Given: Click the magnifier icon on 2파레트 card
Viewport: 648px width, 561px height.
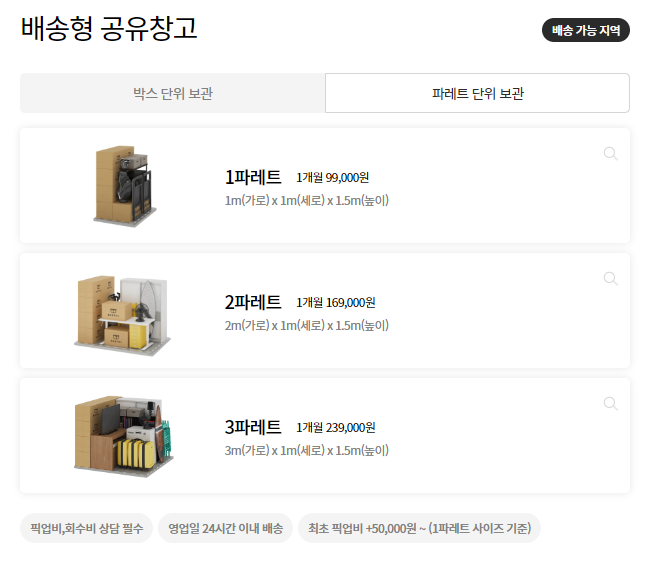Looking at the screenshot, I should pos(610,279).
